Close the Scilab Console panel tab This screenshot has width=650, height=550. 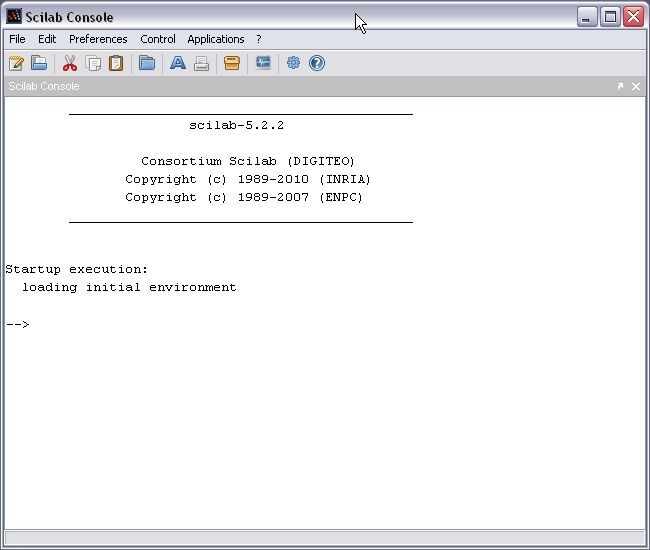coord(635,86)
